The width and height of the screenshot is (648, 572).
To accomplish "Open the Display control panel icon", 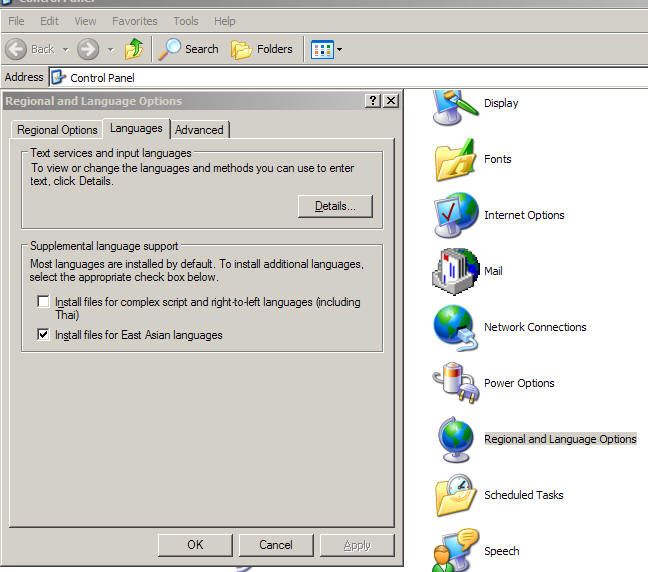I will point(455,107).
